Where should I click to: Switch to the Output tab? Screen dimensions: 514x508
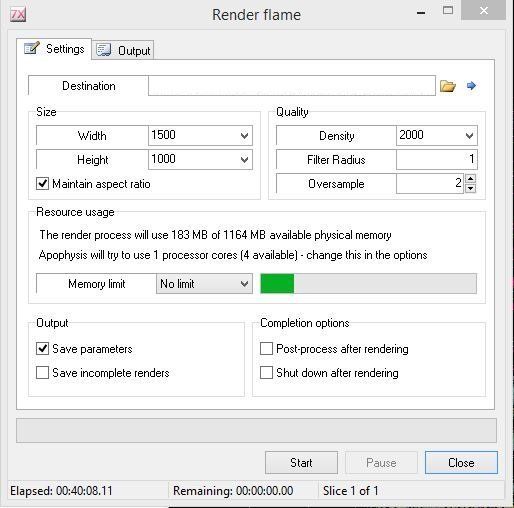coord(123,50)
